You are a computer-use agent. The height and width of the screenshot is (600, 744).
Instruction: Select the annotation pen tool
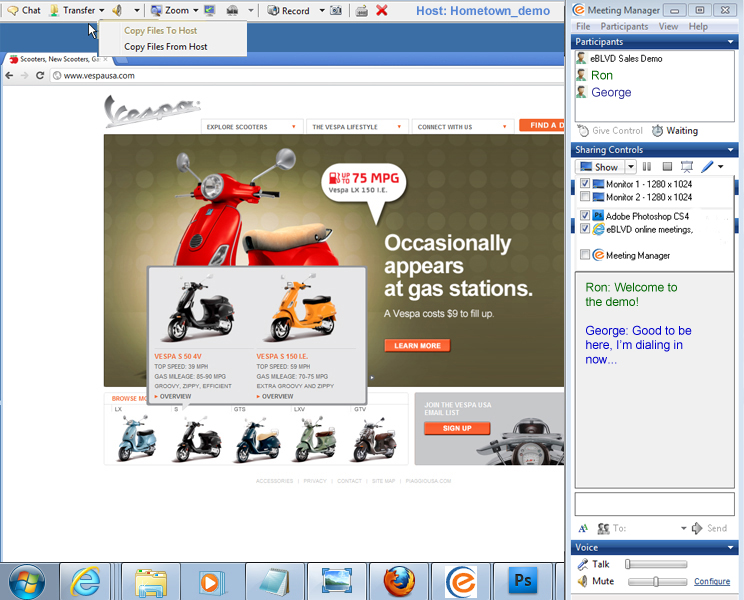coord(707,166)
